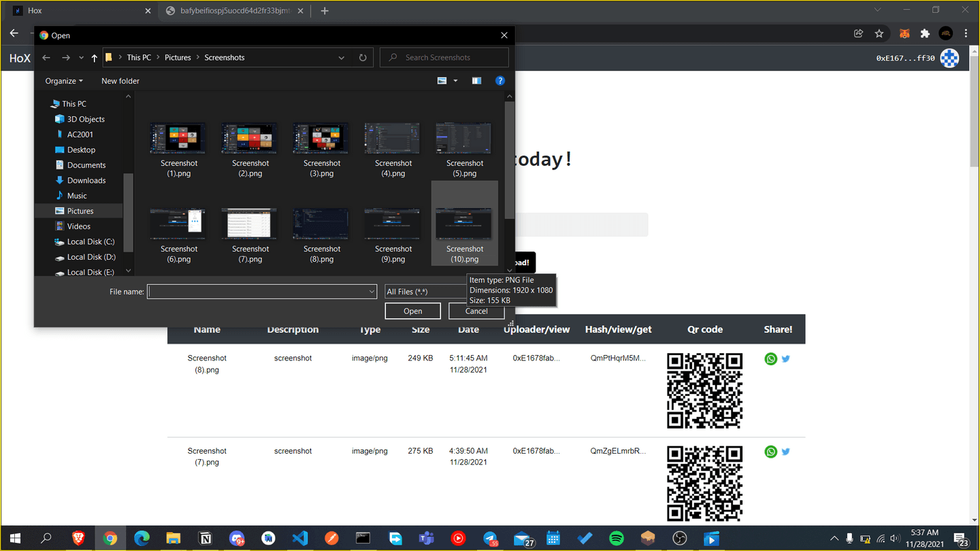Go back in the Open dialog
The image size is (980, 551).
(x=46, y=58)
